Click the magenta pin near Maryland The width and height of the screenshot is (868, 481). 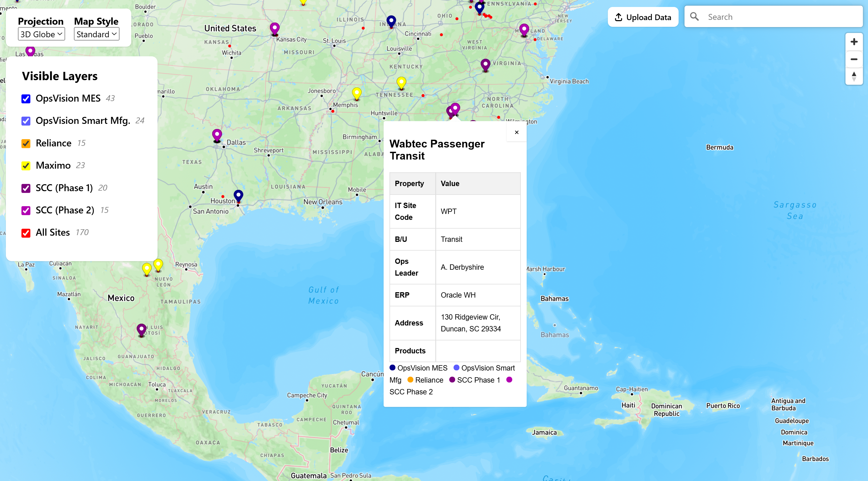tap(524, 30)
